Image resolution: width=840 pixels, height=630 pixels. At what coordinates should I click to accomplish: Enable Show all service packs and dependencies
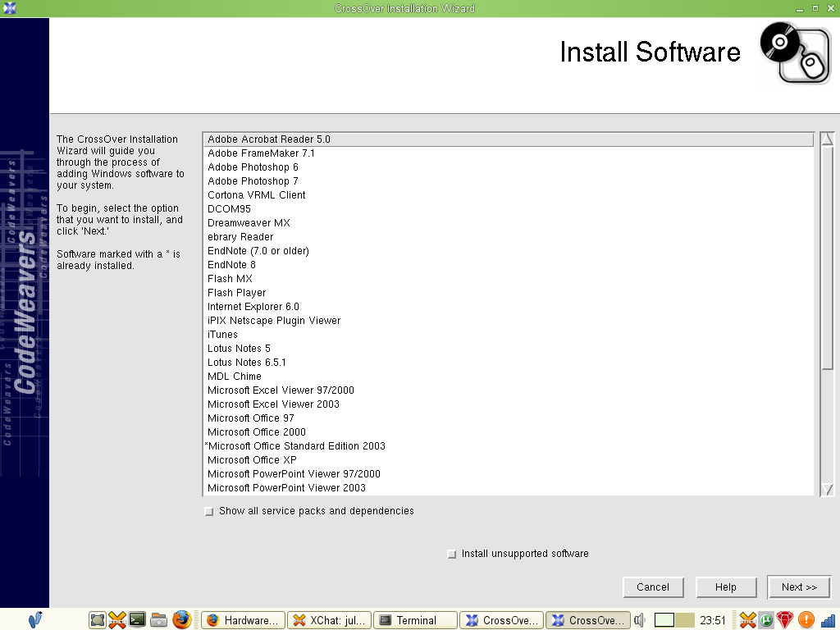pyautogui.click(x=209, y=512)
